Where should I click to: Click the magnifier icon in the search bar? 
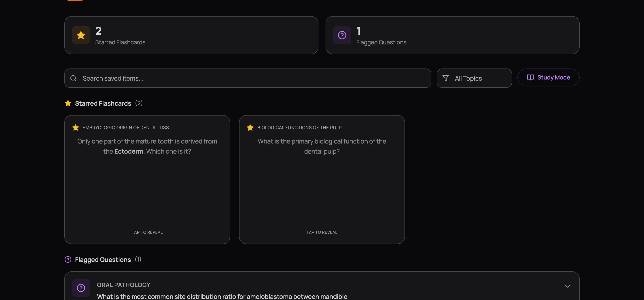pos(73,78)
